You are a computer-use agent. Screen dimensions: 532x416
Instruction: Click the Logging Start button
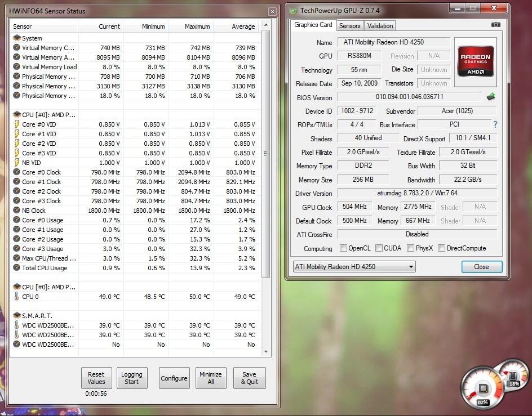coord(132,378)
